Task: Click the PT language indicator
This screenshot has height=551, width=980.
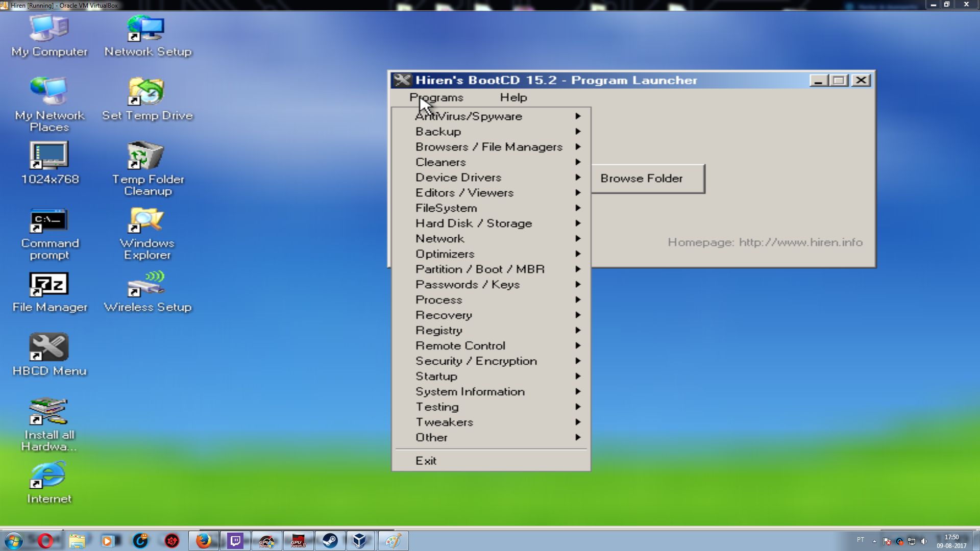Action: 861,540
